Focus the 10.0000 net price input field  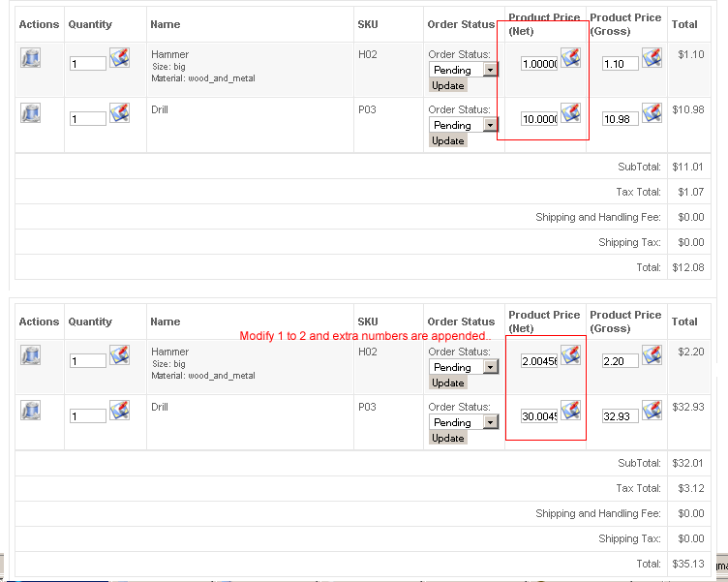[x=539, y=119]
